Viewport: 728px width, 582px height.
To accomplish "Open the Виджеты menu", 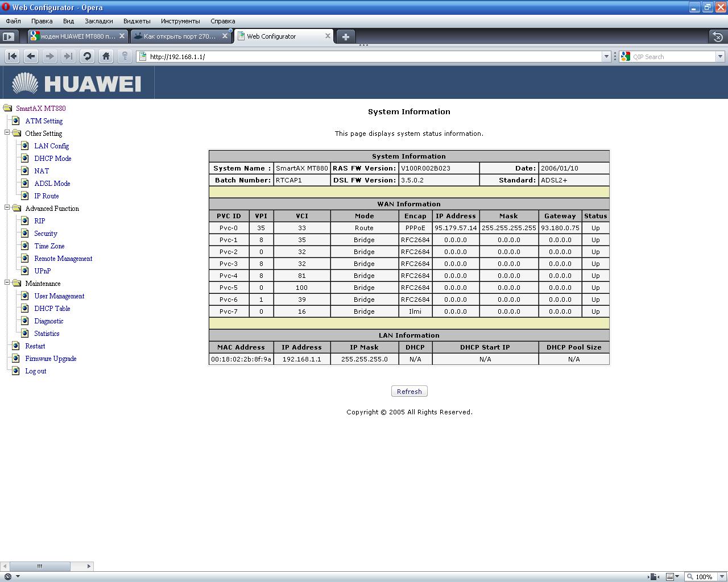I will (x=137, y=21).
